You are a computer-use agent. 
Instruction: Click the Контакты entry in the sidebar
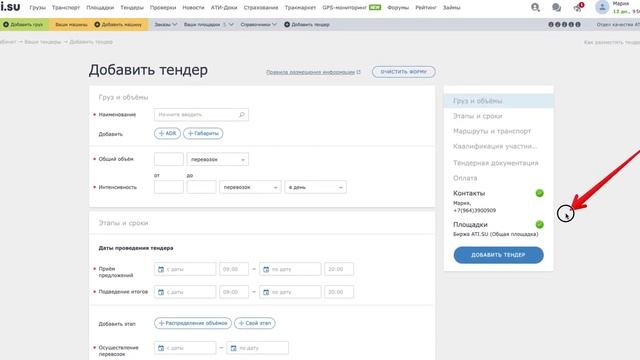469,193
